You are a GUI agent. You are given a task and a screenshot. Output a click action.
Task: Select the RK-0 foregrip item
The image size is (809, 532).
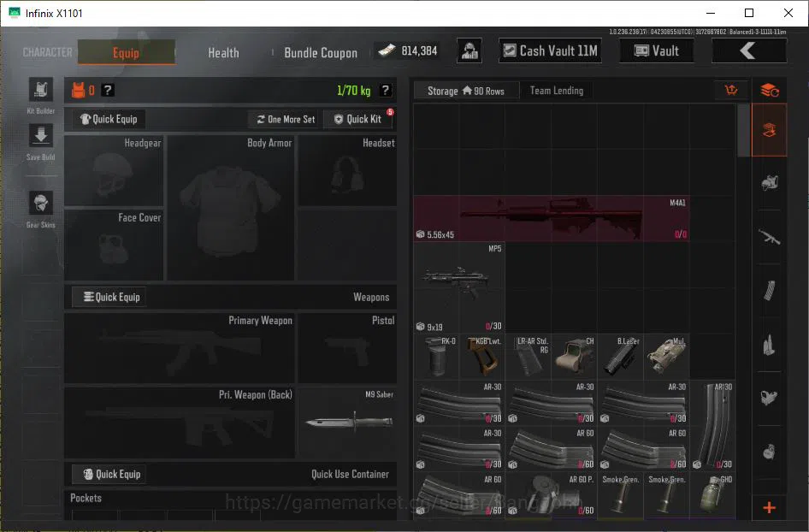[436, 357]
